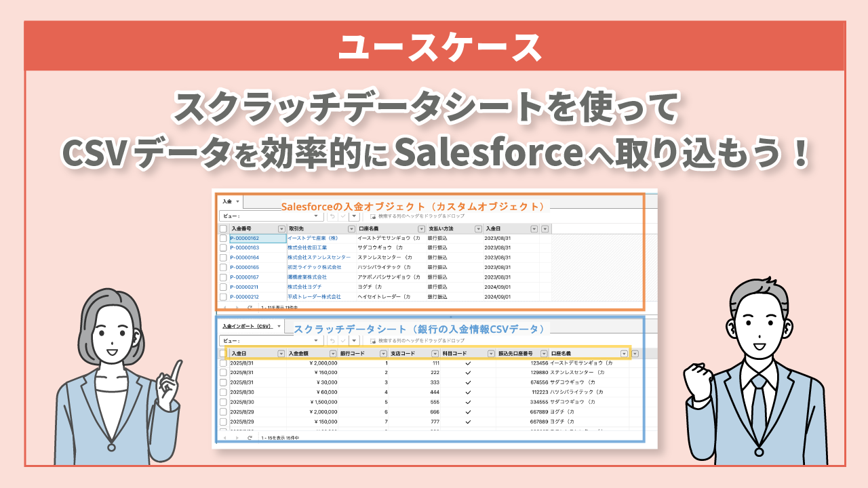Open the filter icon on the 入金金額 column
Screen dimensions: 868x488
(x=333, y=354)
